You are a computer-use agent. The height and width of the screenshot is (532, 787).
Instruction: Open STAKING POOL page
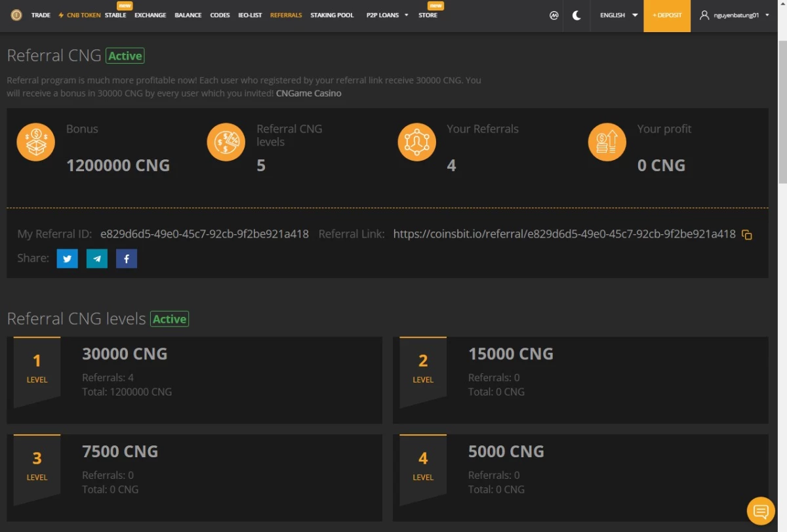[332, 15]
